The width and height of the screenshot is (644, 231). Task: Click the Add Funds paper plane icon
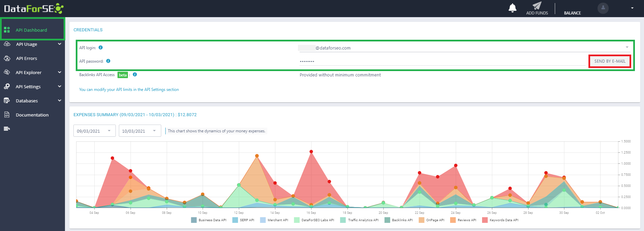pos(537,6)
